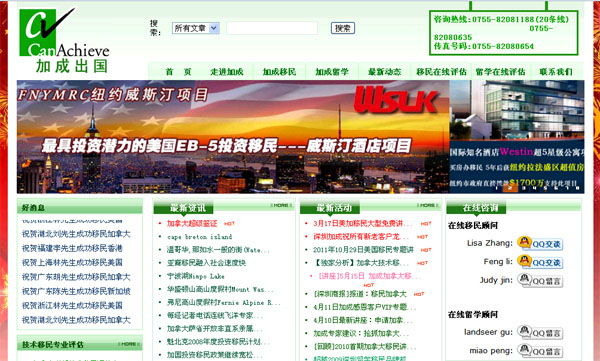Open 加拿大萨省开放非直系亲属 article
The image size is (600, 361).
(214, 328)
